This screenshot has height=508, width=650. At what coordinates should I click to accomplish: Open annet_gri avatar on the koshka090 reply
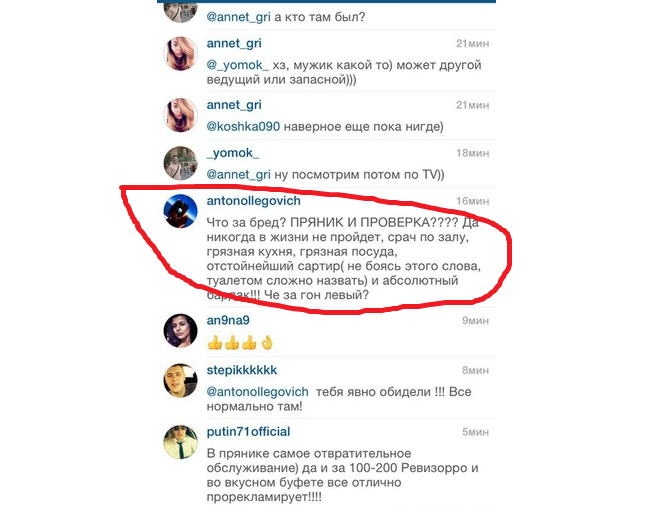click(180, 115)
